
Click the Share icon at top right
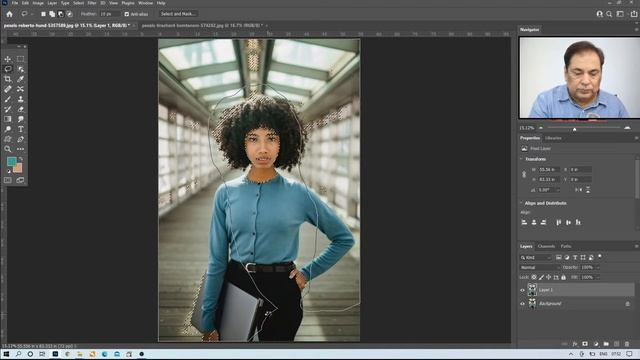(x=633, y=14)
